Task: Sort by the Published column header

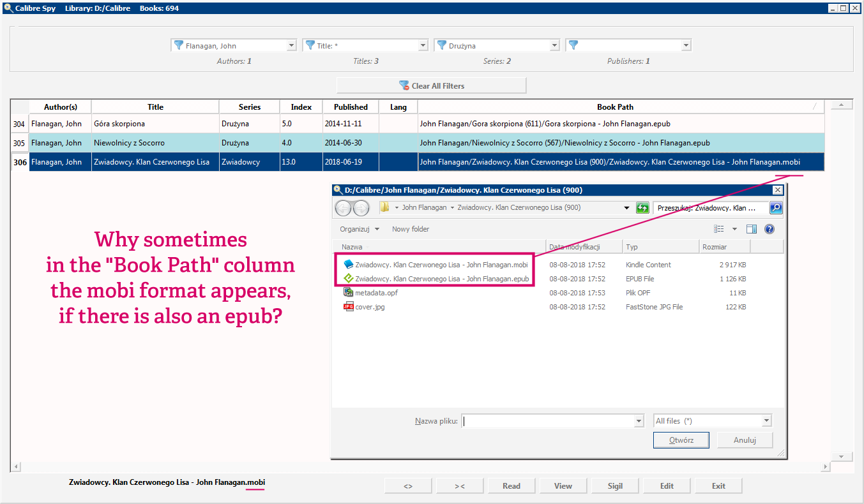Action: point(351,107)
